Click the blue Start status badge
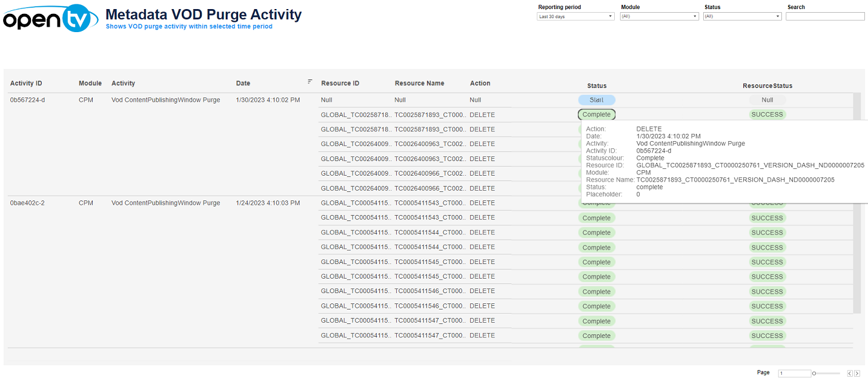Viewport: 868px width, 387px height. coord(597,100)
